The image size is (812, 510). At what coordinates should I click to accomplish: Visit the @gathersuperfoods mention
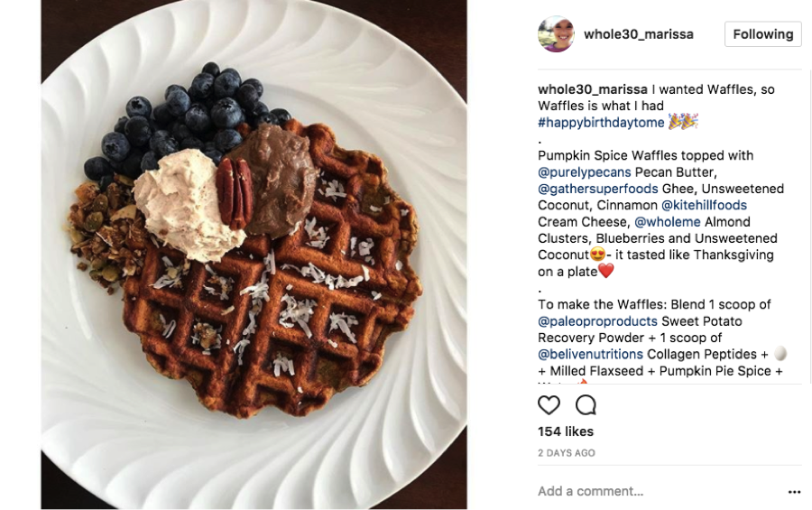point(598,189)
